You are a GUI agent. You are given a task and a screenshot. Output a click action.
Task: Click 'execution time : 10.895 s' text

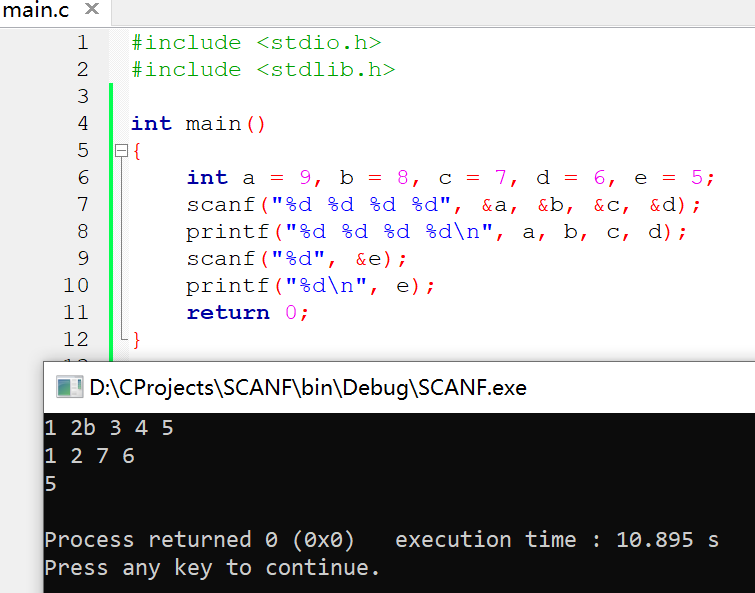pos(557,540)
